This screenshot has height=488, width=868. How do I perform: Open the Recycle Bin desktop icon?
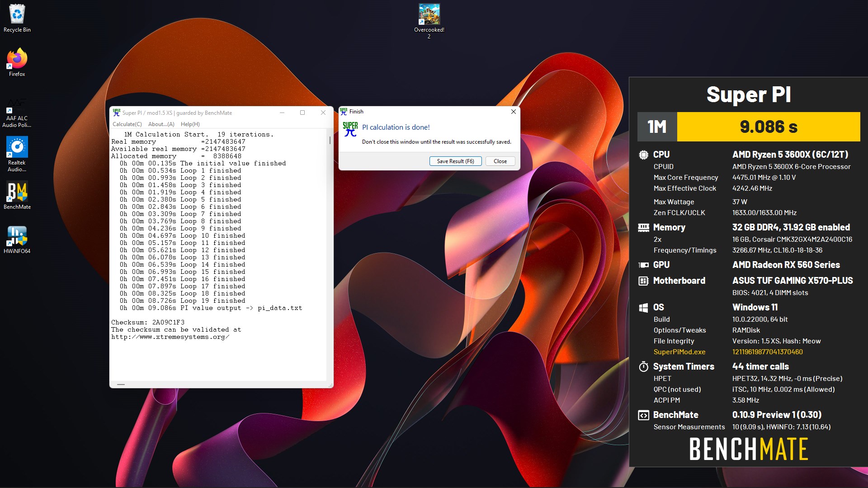pyautogui.click(x=17, y=18)
